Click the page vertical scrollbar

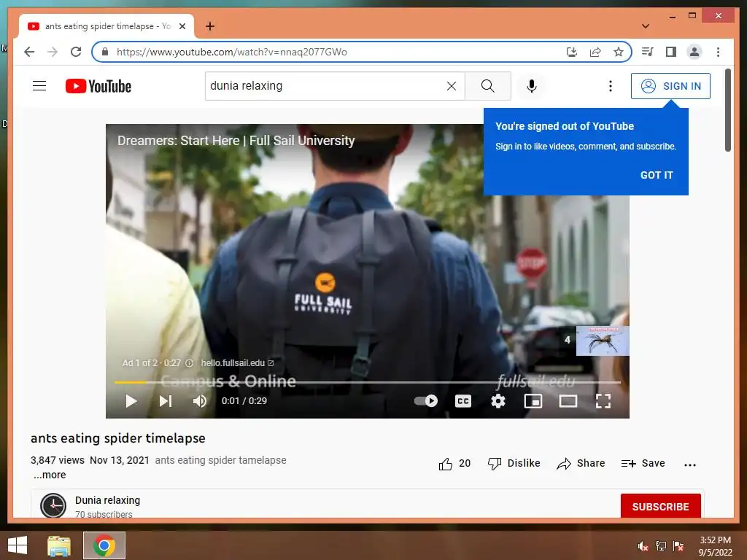tap(727, 111)
